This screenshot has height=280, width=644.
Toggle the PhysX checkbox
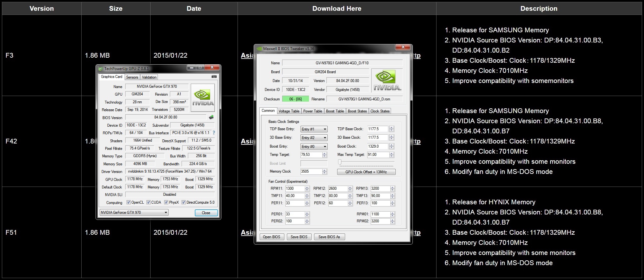[166, 202]
